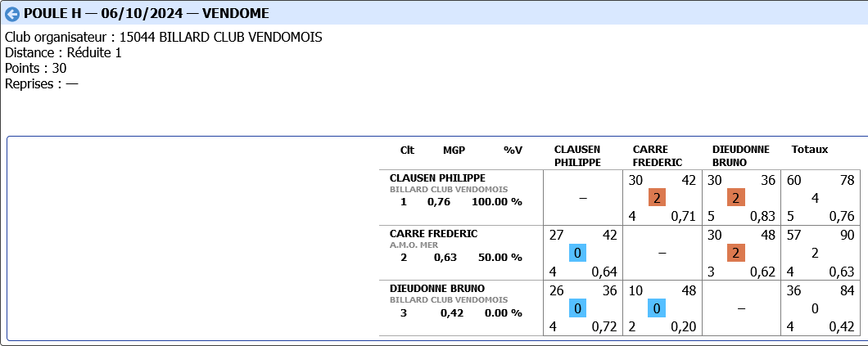
Task: Click total reprises 84 in Dieudonne's Totaux
Action: click(x=848, y=290)
